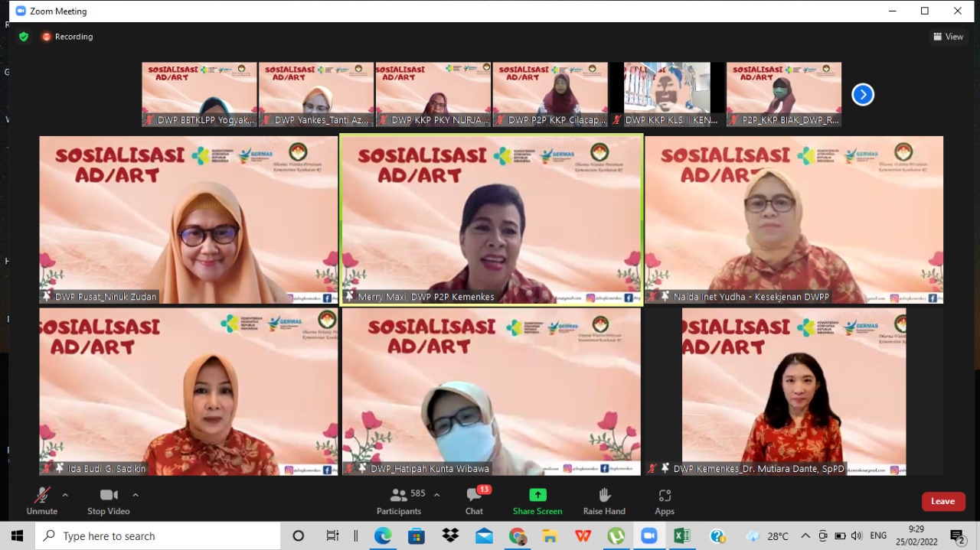The height and width of the screenshot is (550, 980).
Task: Stop Video using the camera button
Action: pos(109,501)
